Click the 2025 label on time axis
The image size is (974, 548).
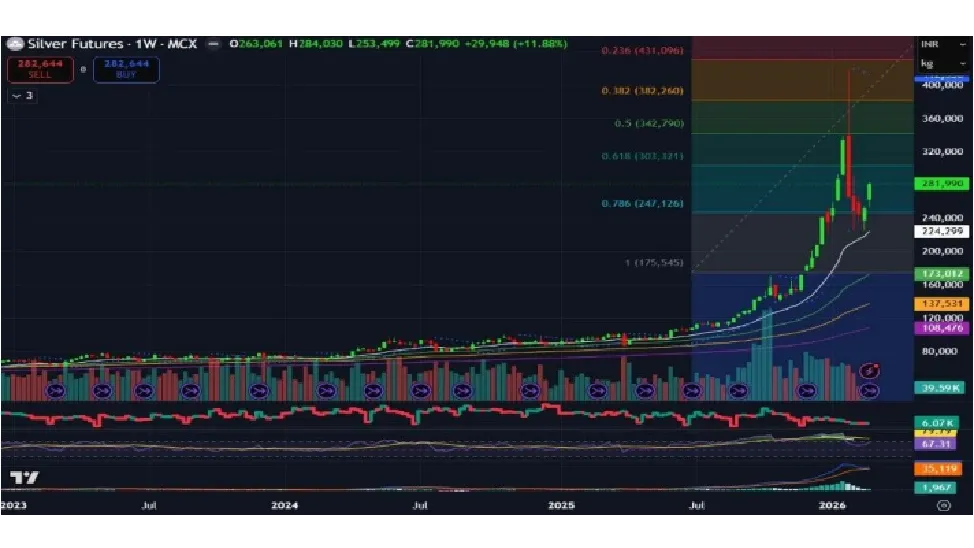click(561, 505)
